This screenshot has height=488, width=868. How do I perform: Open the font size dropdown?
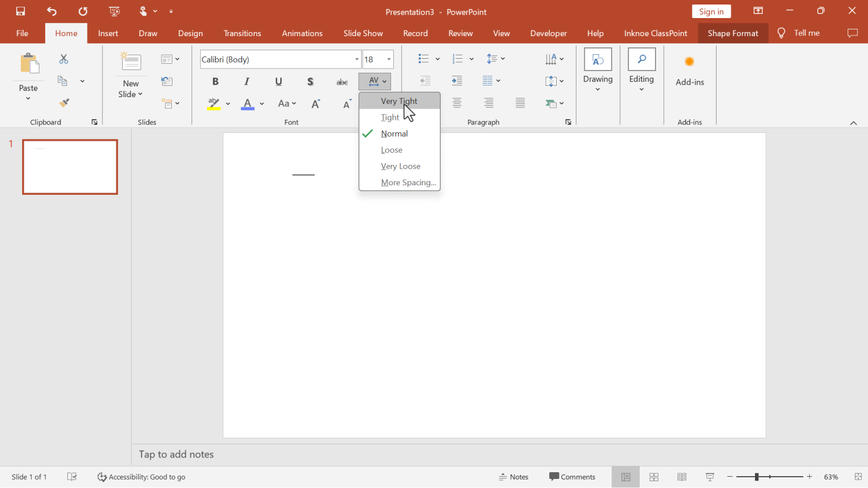389,59
